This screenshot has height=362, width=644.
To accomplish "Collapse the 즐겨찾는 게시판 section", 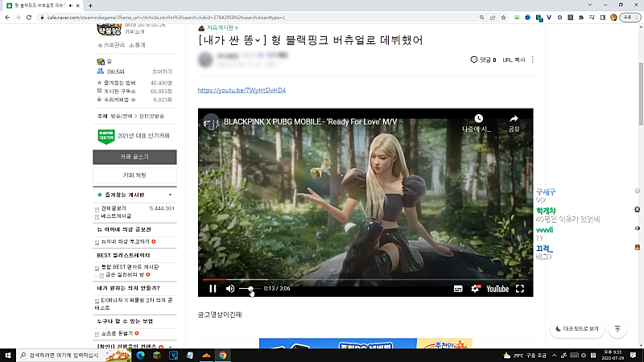I will click(x=170, y=195).
